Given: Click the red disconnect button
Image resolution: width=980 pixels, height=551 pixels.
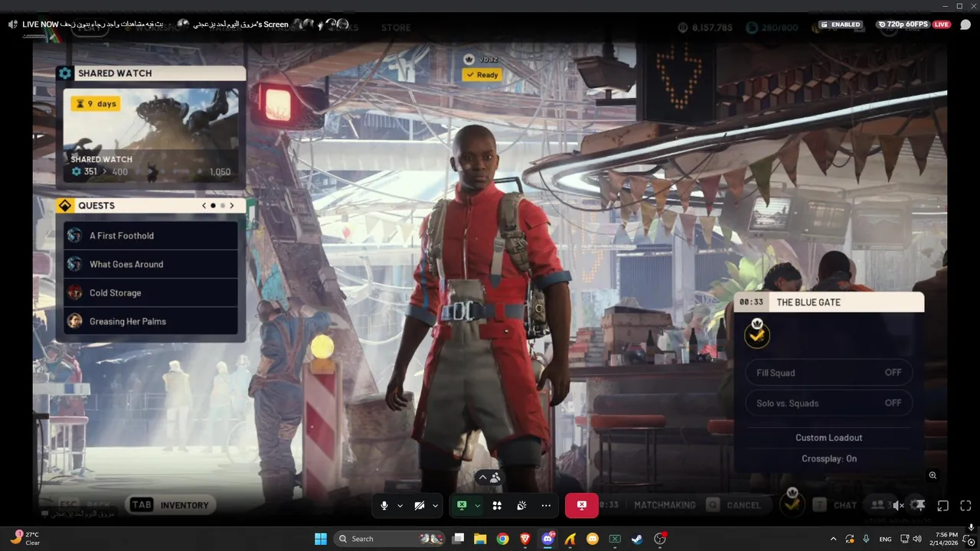Looking at the screenshot, I should (x=582, y=506).
